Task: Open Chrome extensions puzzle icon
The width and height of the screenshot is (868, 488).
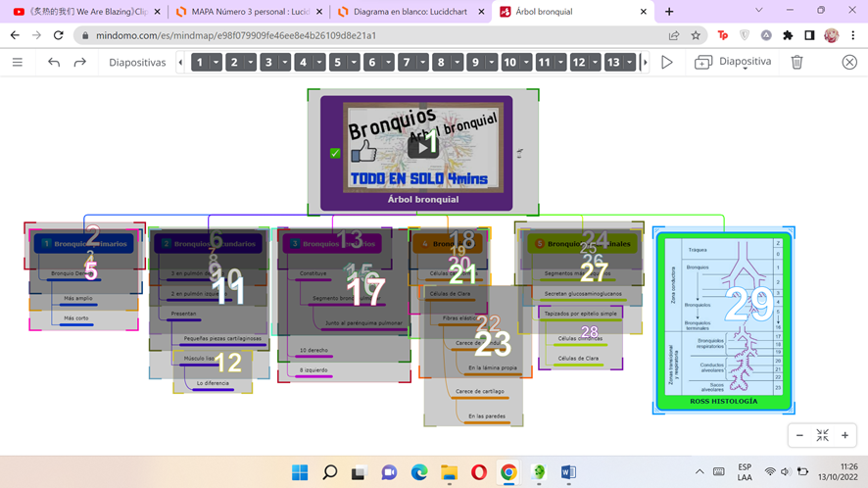Action: click(x=788, y=35)
